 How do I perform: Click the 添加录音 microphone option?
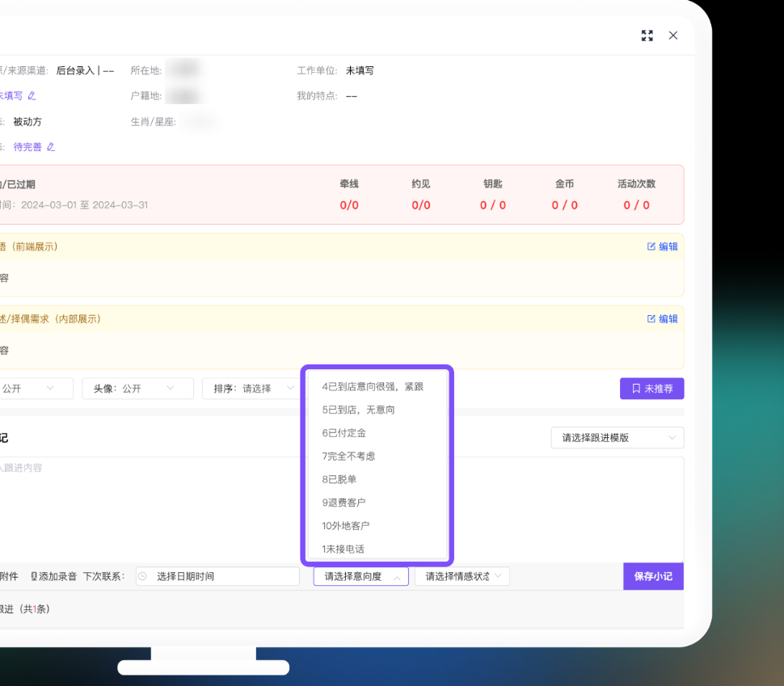point(54,576)
